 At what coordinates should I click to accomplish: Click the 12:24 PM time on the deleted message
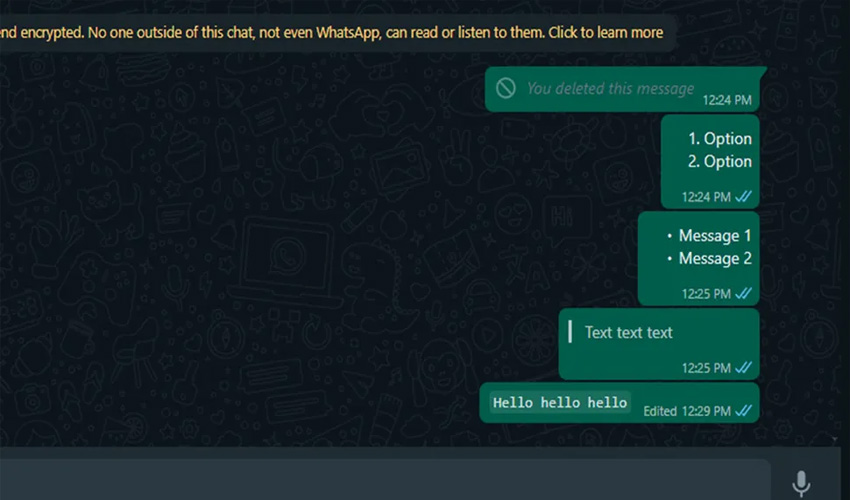click(727, 100)
